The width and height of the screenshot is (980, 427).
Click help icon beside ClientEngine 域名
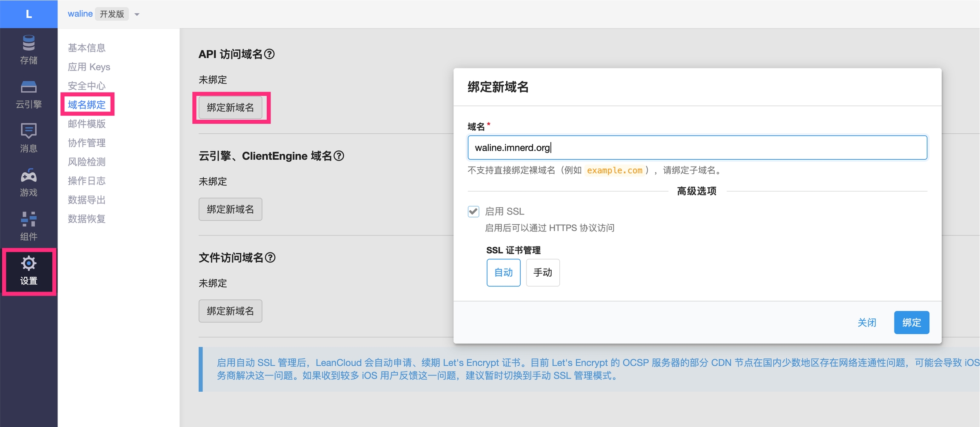click(339, 156)
